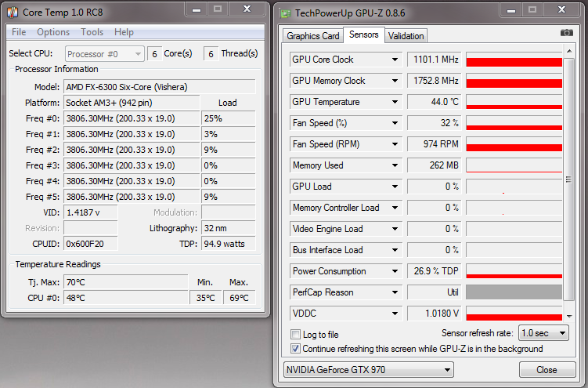Click the 25% load value for Freq #0
Image resolution: width=588 pixels, height=388 pixels.
229,118
